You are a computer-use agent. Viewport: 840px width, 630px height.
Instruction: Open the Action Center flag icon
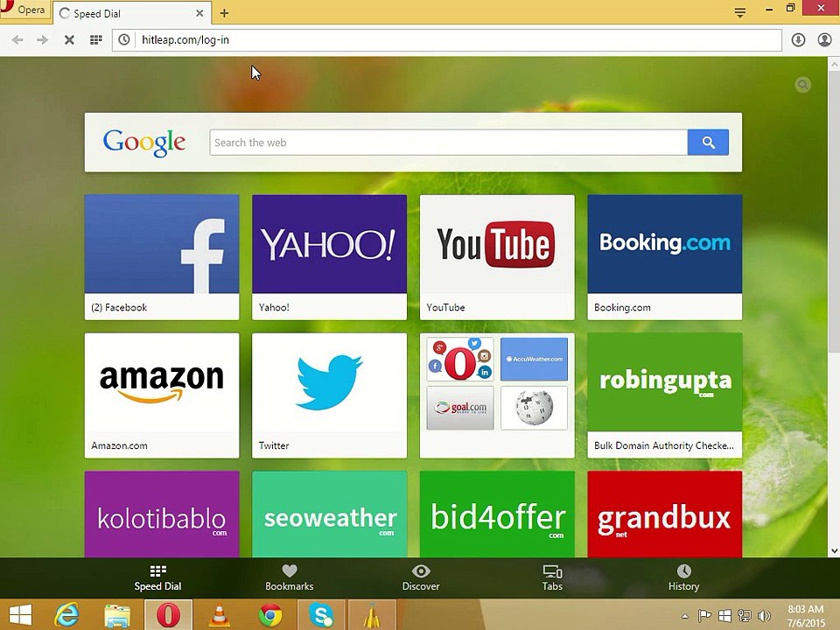point(704,615)
